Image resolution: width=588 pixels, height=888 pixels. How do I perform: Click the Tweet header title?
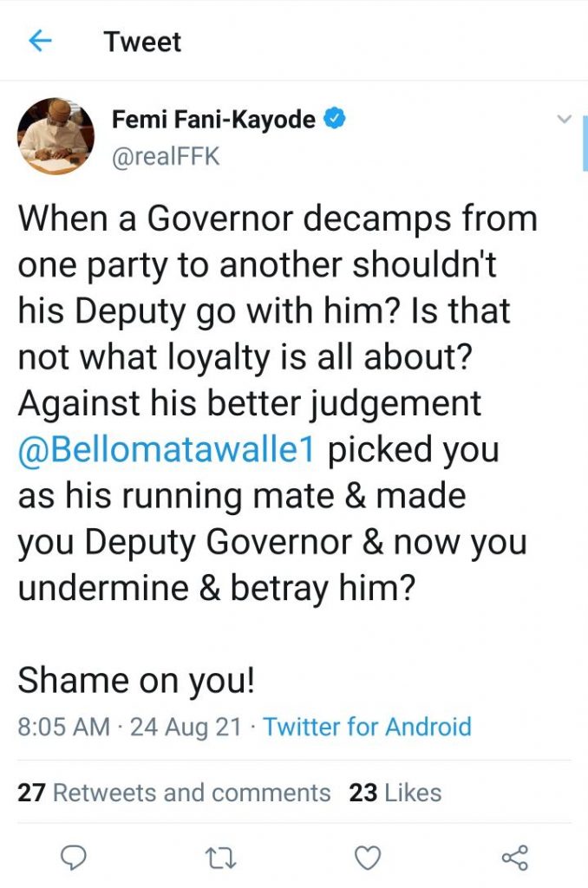(x=143, y=42)
